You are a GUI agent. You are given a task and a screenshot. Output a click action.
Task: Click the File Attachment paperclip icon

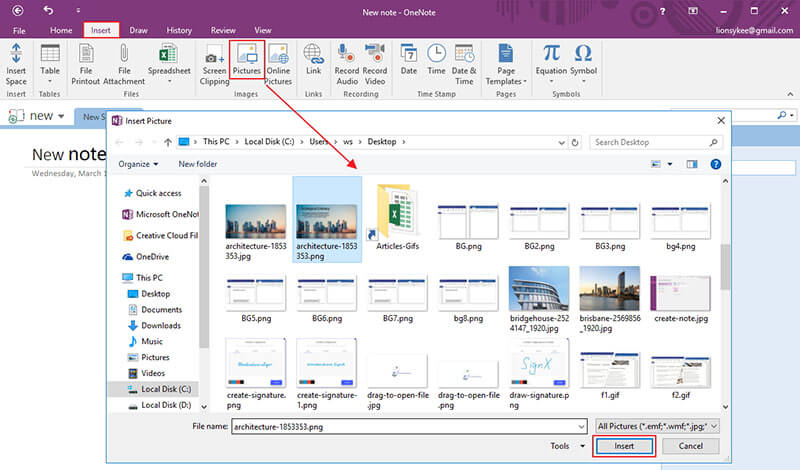[124, 64]
